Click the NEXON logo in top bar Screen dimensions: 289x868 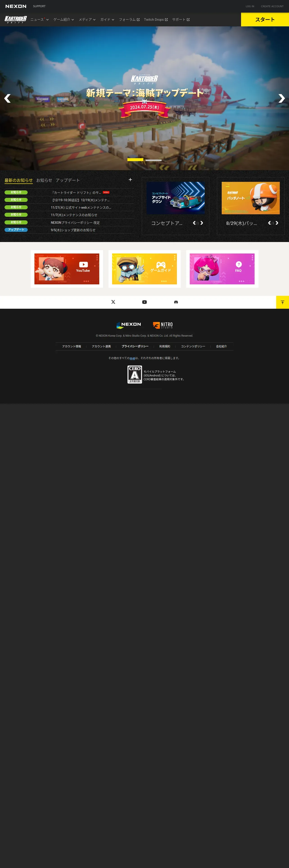click(x=16, y=6)
